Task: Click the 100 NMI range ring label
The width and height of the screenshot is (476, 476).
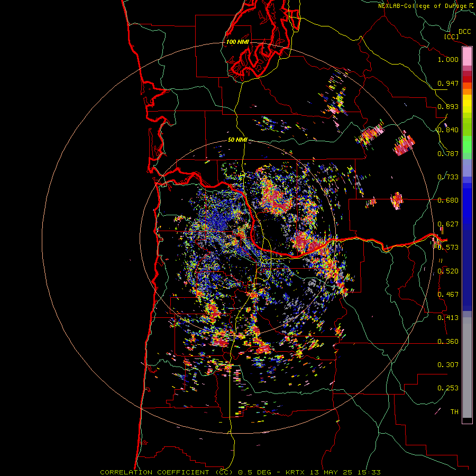Action: pos(237,42)
